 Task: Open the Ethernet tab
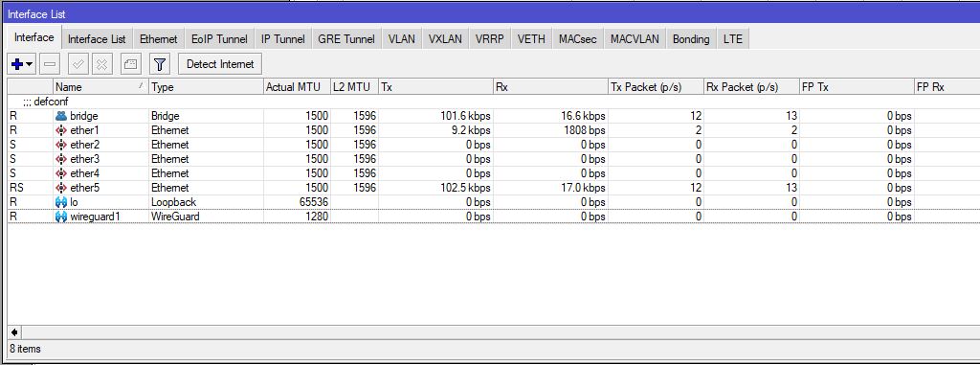pos(159,39)
